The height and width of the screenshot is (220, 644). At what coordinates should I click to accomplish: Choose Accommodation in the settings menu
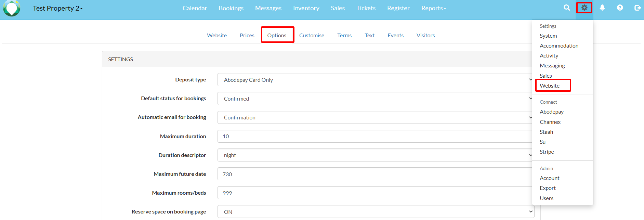(x=559, y=46)
